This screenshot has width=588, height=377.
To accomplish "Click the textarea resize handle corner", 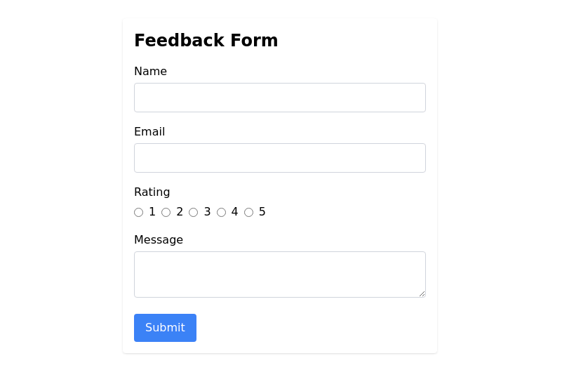I will pyautogui.click(x=422, y=293).
